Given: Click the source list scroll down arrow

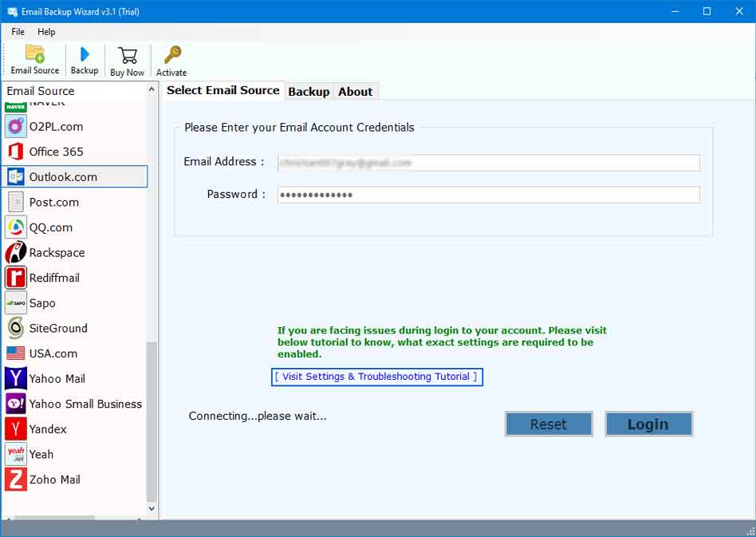Looking at the screenshot, I should (x=152, y=508).
